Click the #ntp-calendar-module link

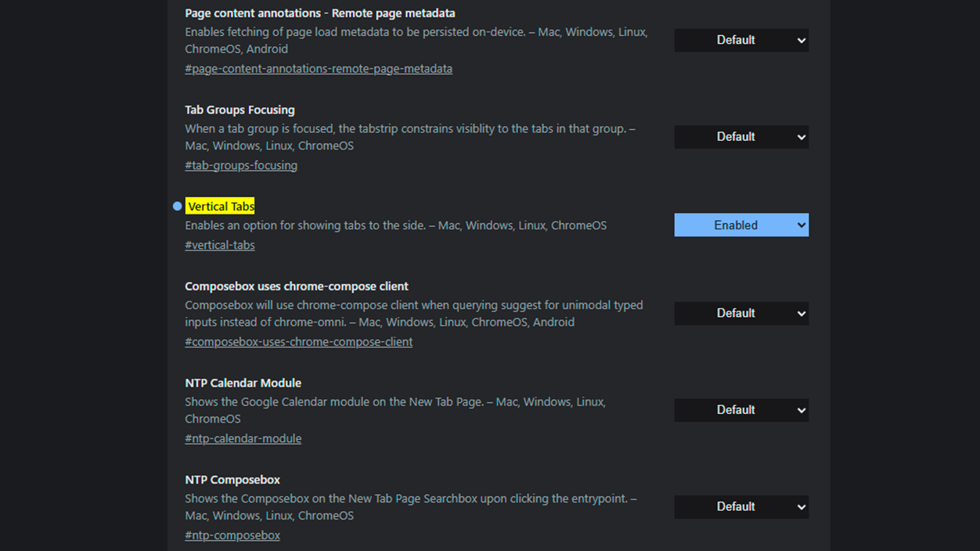pyautogui.click(x=243, y=438)
